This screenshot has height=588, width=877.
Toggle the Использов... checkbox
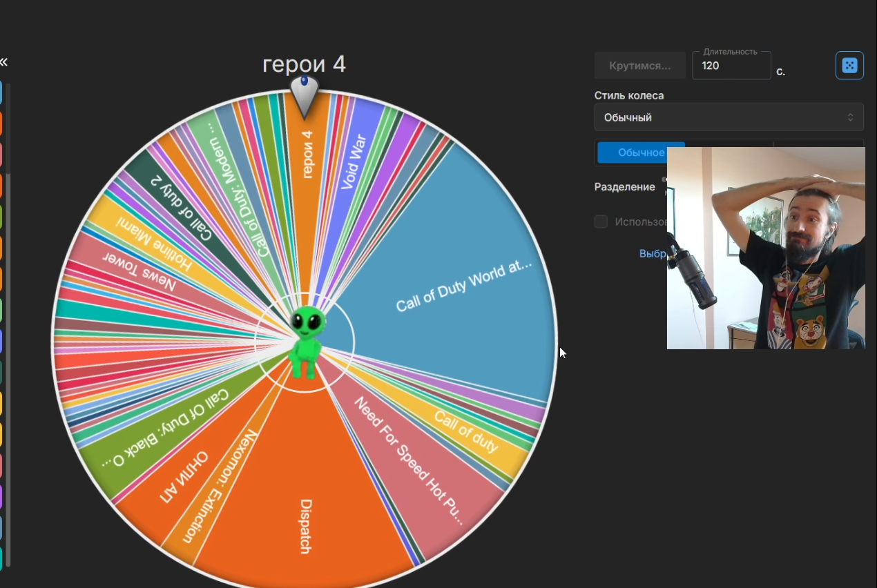pos(601,222)
